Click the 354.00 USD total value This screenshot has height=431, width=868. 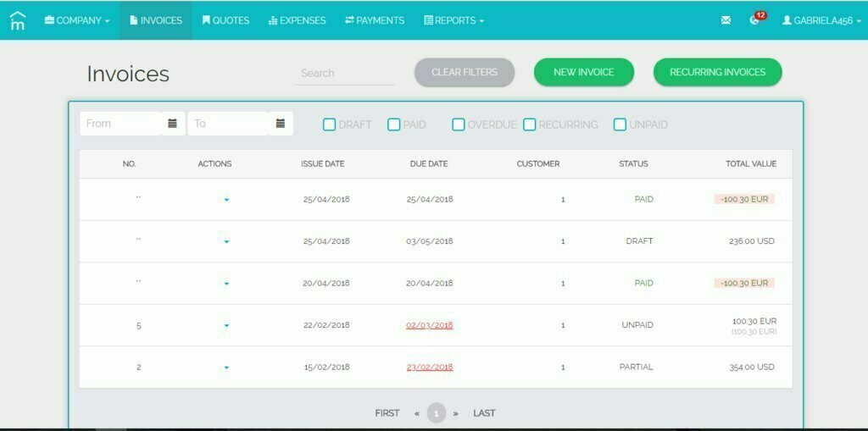(x=752, y=367)
